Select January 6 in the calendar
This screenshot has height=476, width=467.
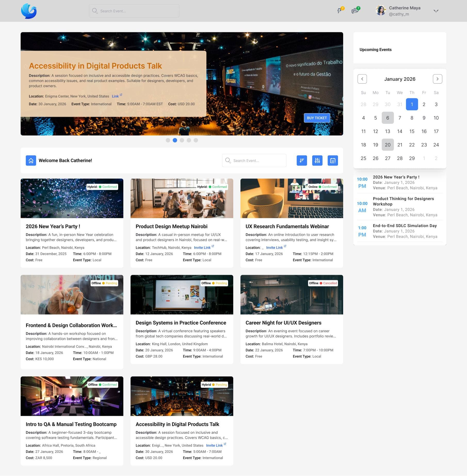388,118
